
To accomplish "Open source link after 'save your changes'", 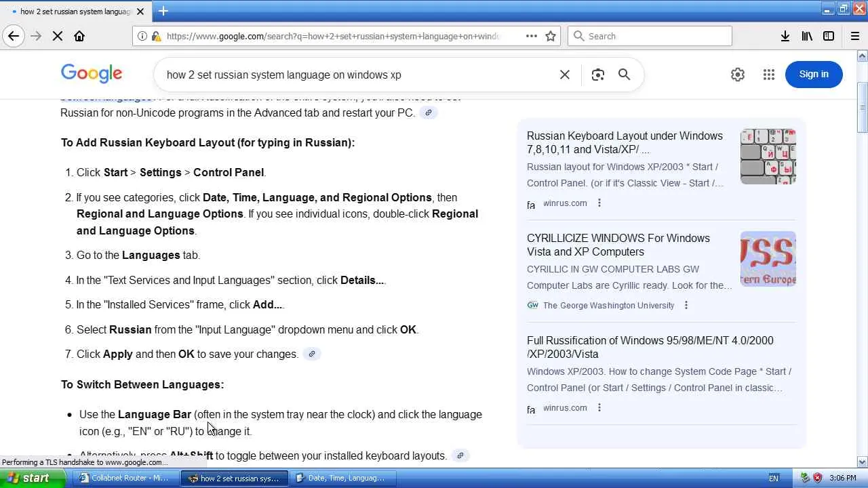I will point(312,354).
